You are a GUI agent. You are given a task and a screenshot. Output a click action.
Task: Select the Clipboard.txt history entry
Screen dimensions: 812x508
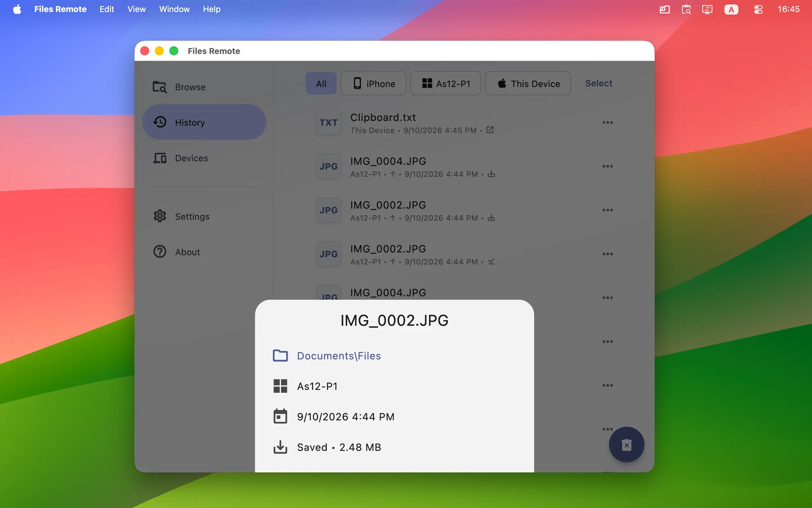(464, 123)
